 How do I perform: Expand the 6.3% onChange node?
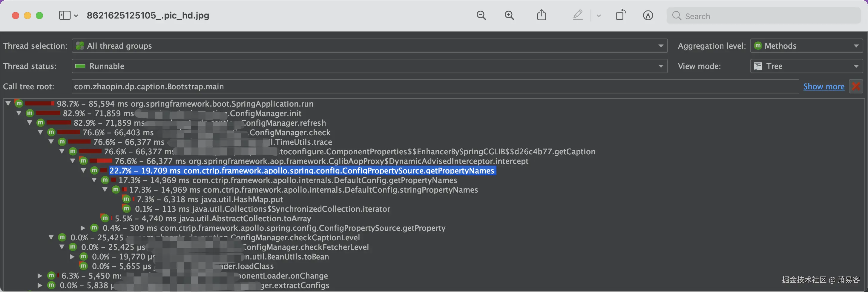tap(40, 276)
